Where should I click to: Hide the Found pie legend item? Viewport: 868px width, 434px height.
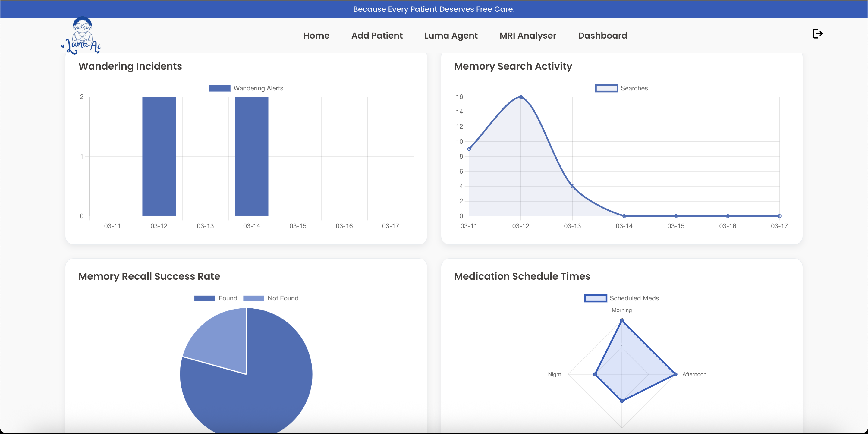205,298
